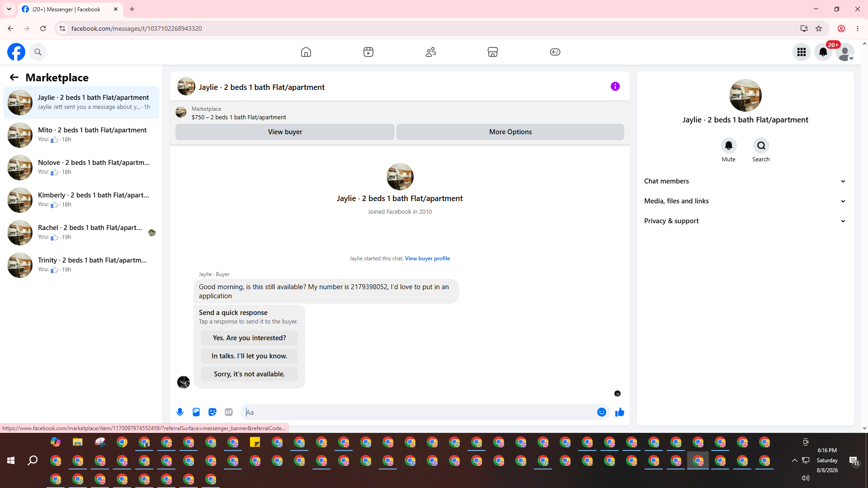
Task: Open the Marketplace storefront icon
Action: coord(493,52)
